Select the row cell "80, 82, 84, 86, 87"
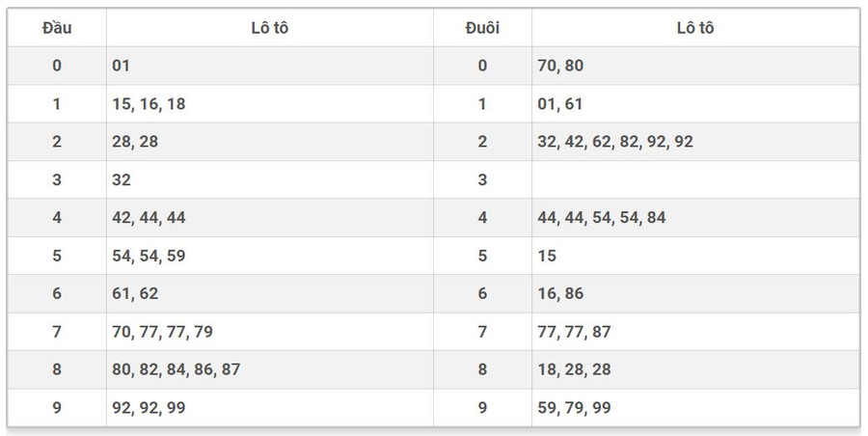 (176, 369)
